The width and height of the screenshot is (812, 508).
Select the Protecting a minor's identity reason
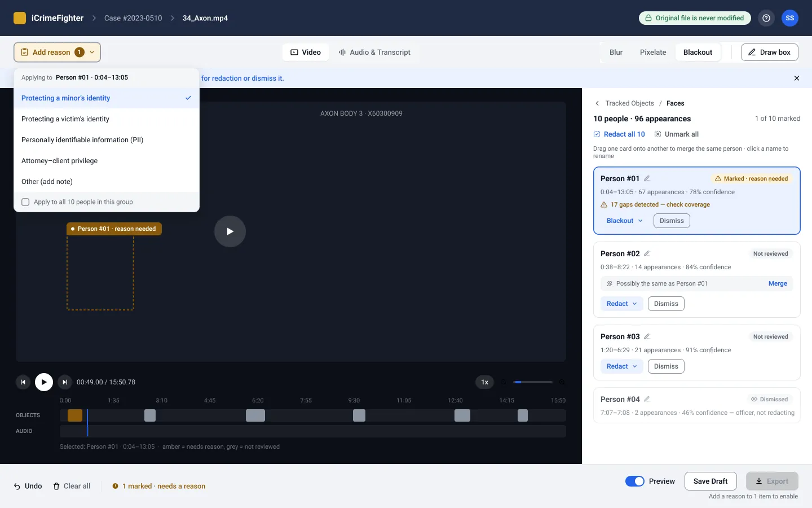107,98
